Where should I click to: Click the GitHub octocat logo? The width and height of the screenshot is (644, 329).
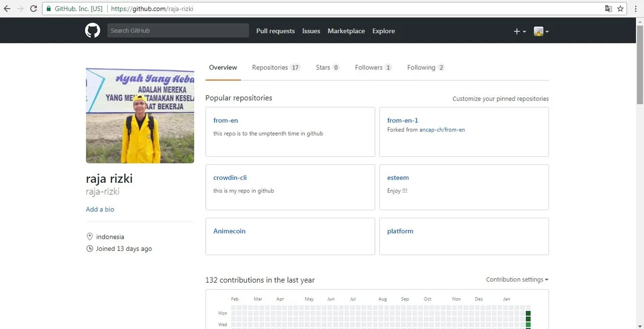point(93,31)
